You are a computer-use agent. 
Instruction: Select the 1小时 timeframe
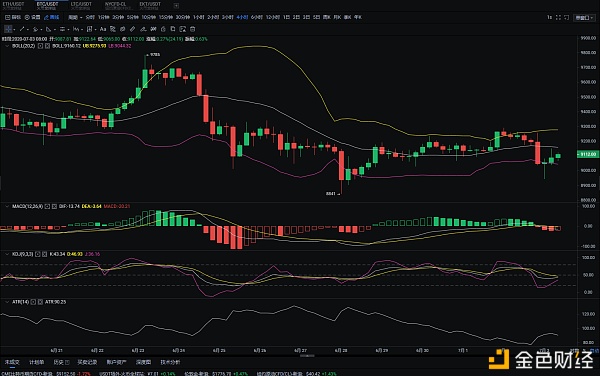[x=199, y=17]
